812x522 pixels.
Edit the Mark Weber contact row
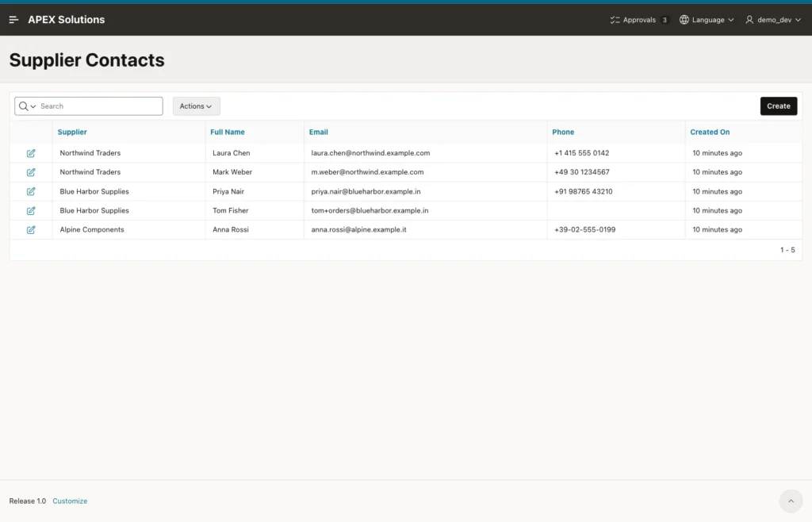pos(31,172)
